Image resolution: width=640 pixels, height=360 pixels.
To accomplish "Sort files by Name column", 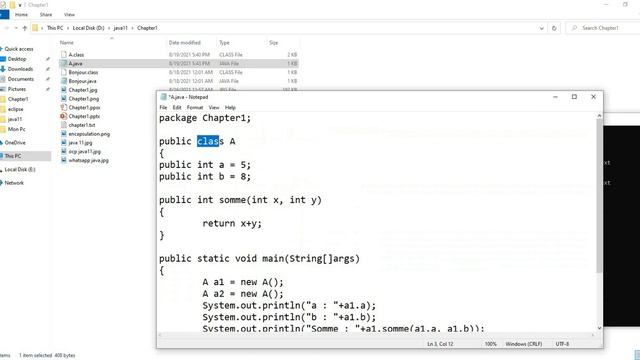I will 67,42.
